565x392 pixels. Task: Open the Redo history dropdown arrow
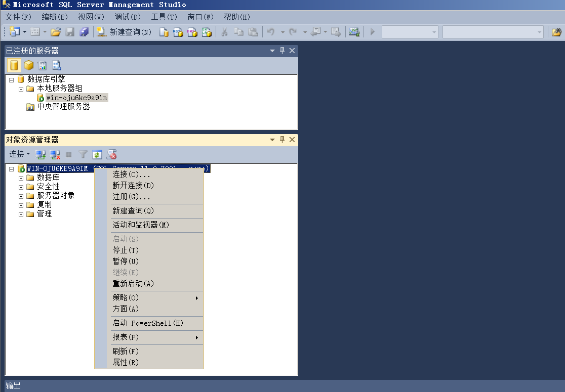click(305, 32)
